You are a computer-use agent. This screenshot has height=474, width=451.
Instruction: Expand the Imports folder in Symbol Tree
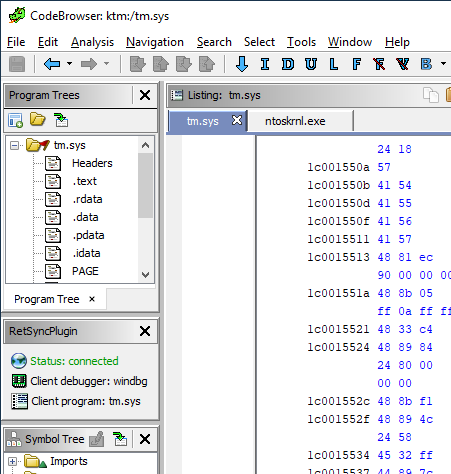(x=13, y=461)
